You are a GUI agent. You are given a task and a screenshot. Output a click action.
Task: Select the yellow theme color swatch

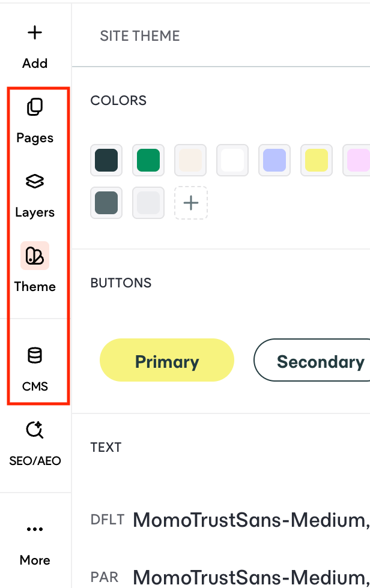pos(316,160)
